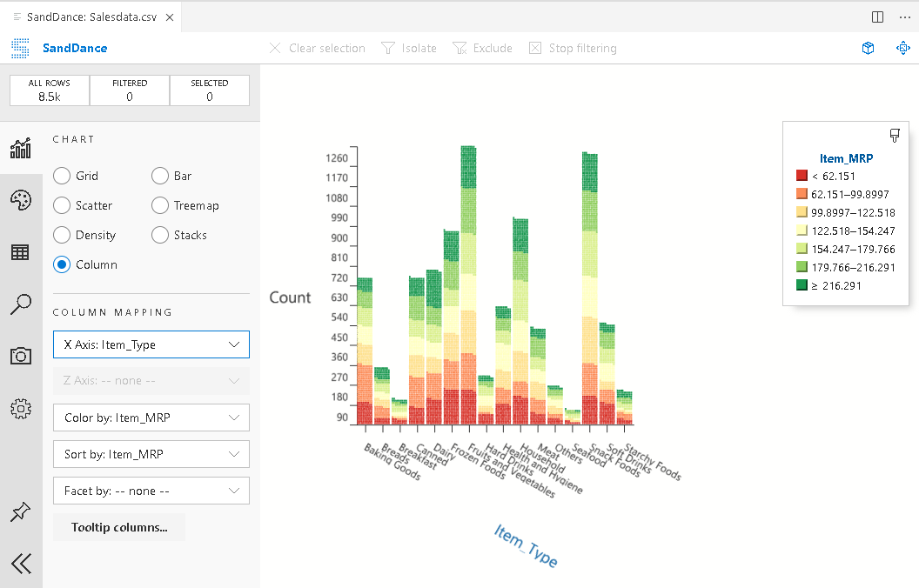
Task: Click the SandDance title link
Action: [75, 48]
